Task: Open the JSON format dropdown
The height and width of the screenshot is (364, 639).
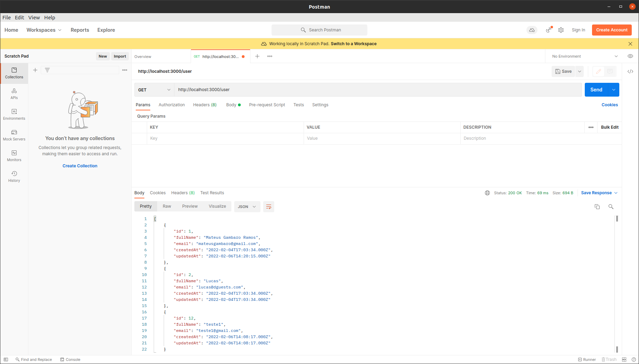Action: coord(247,207)
